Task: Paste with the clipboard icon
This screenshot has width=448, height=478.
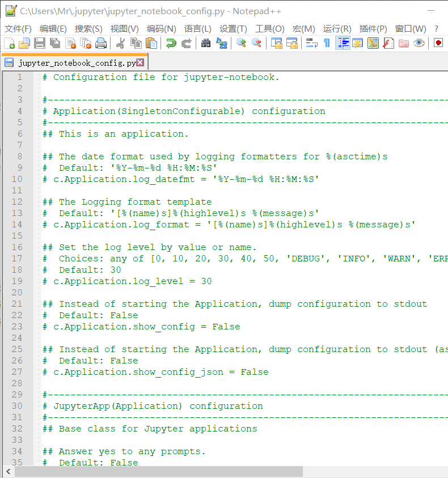Action: click(x=151, y=43)
